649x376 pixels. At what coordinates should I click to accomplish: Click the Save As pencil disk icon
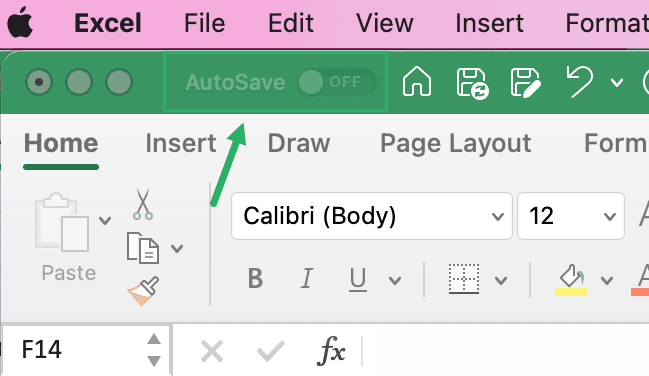tap(525, 83)
